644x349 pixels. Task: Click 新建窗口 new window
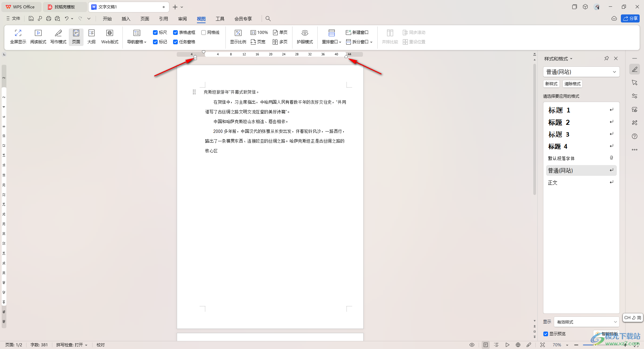pos(357,33)
